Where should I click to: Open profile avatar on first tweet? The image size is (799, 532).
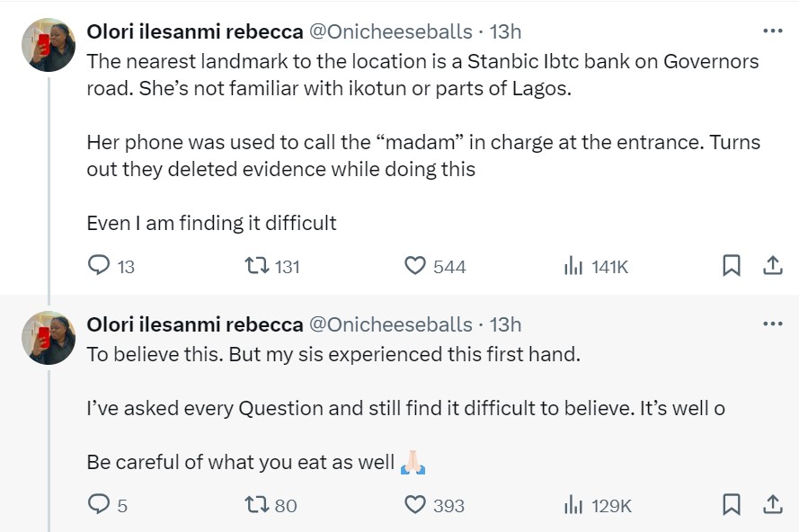49,45
